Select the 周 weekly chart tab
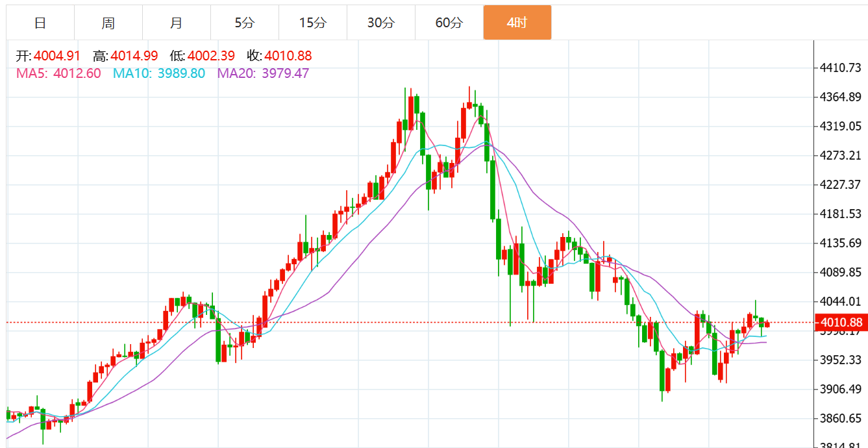The width and height of the screenshot is (868, 448). tap(108, 23)
